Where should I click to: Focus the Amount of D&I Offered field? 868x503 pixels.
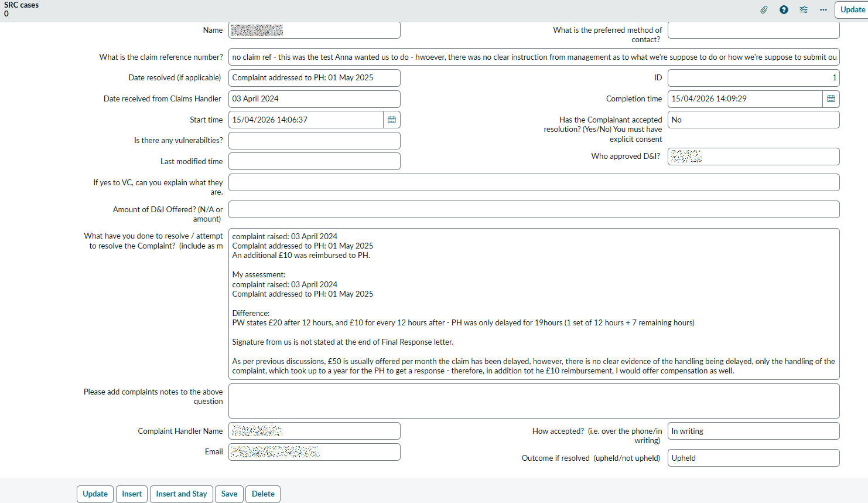534,209
